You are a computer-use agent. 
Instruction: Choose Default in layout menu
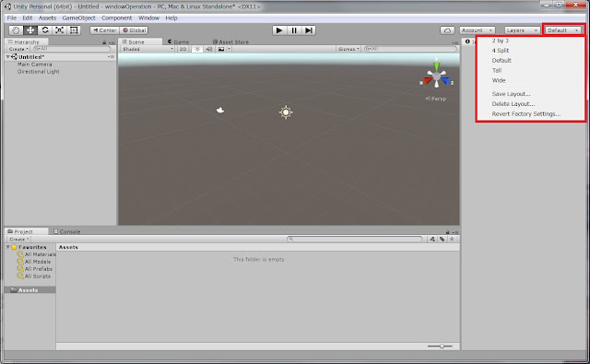click(501, 61)
